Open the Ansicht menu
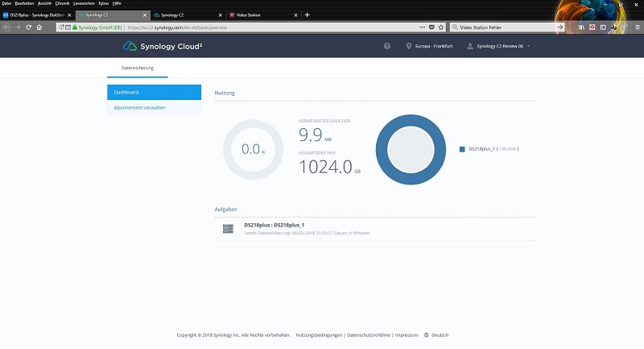The width and height of the screenshot is (644, 349). [44, 3]
